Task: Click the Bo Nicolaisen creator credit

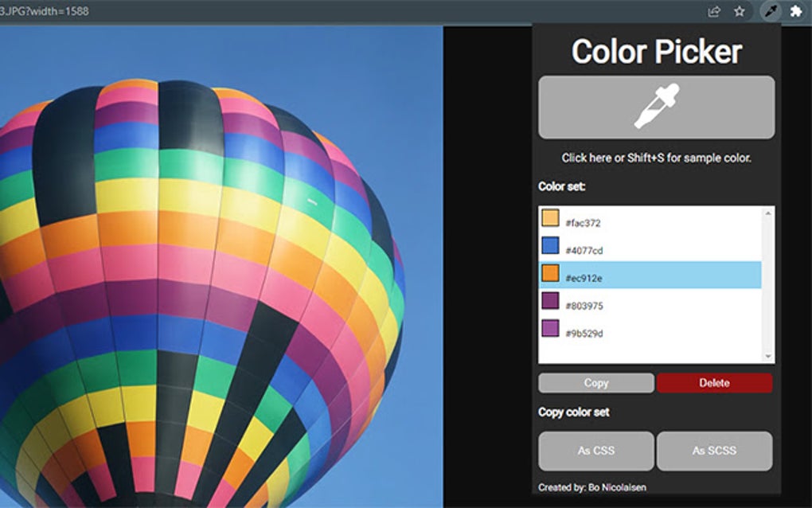Action: [592, 487]
